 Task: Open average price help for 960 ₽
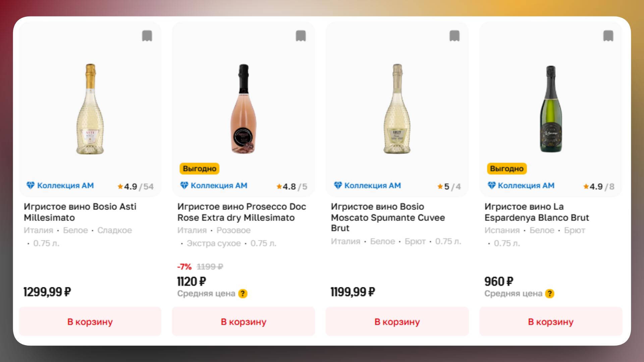click(549, 294)
